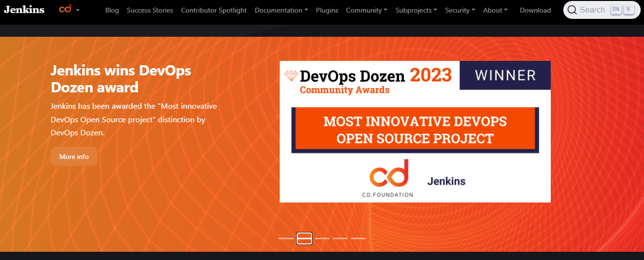Click the Jenkins logo in navbar
Screen dimensions: 644x260
point(24,10)
